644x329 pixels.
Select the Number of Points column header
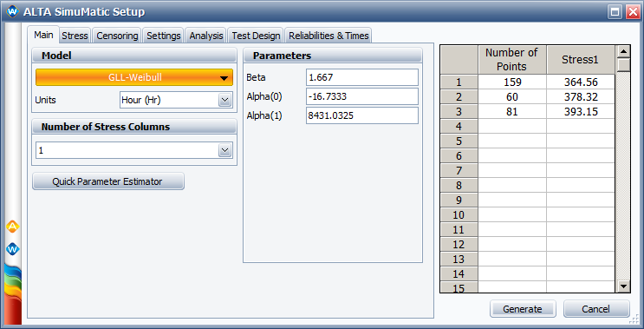(511, 60)
